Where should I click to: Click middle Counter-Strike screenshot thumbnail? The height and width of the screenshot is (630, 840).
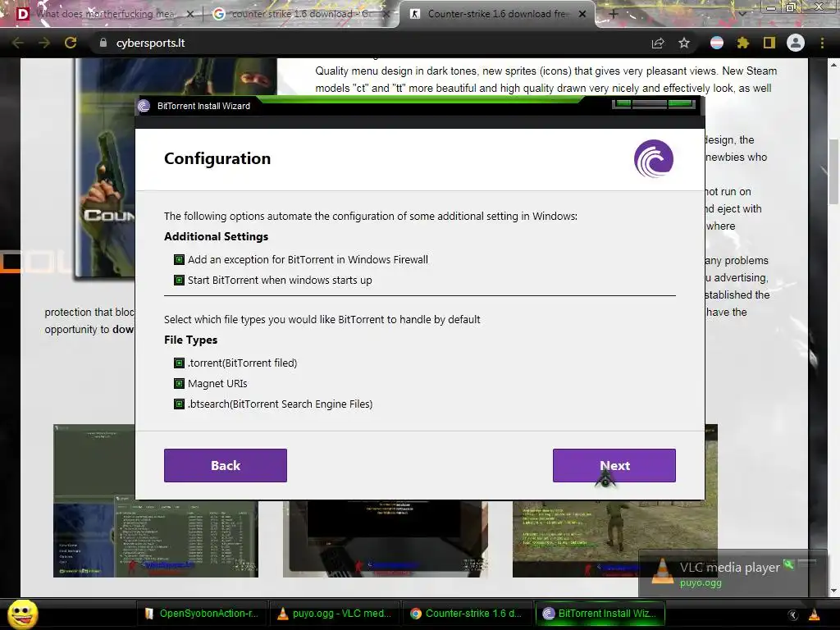(x=386, y=538)
